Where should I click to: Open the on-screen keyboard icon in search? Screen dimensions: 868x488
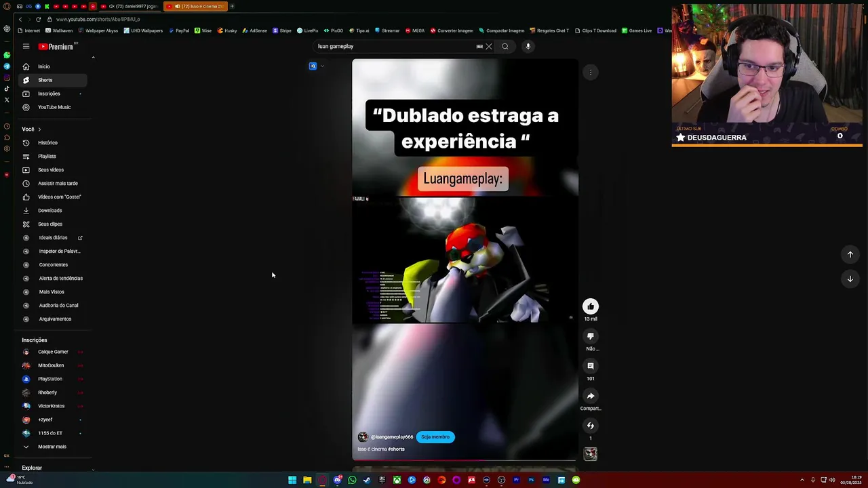click(x=479, y=47)
